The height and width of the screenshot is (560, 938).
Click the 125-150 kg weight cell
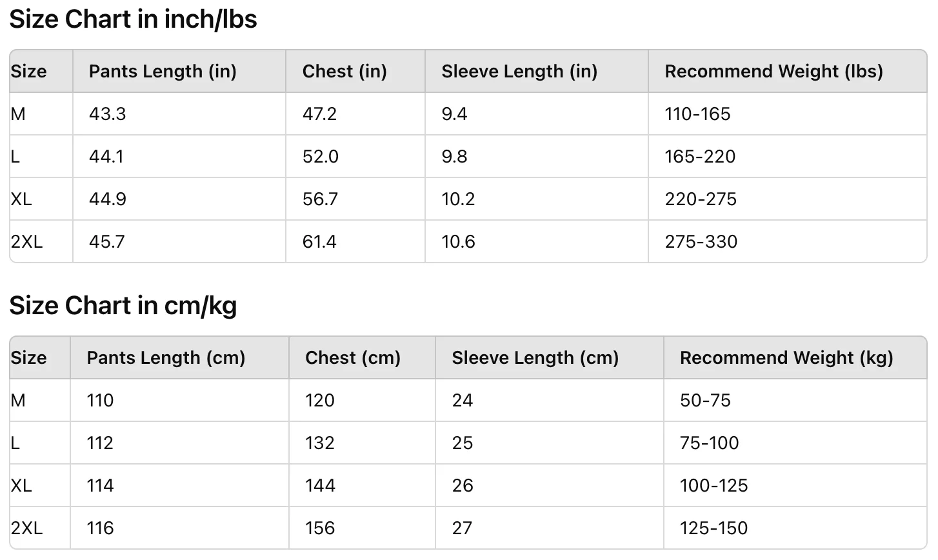(x=713, y=528)
